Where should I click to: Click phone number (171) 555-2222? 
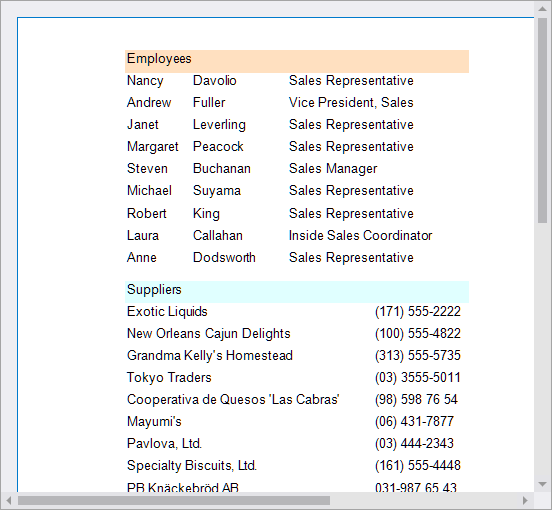[x=418, y=312]
